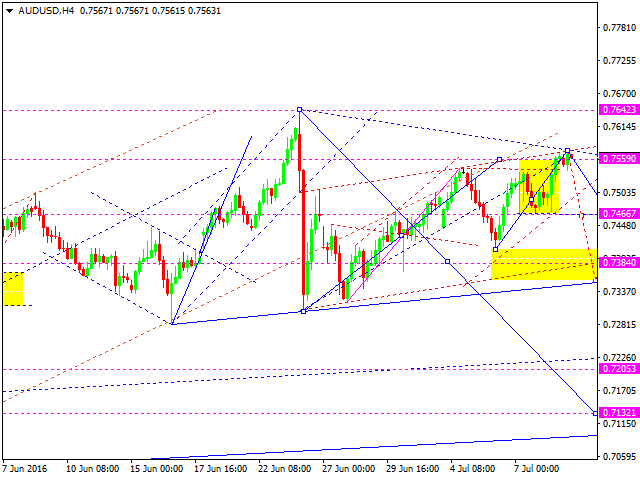Image resolution: width=640 pixels, height=480 pixels.
Task: Open the chart menu triangle beside AUDUSD
Action: tap(9, 11)
